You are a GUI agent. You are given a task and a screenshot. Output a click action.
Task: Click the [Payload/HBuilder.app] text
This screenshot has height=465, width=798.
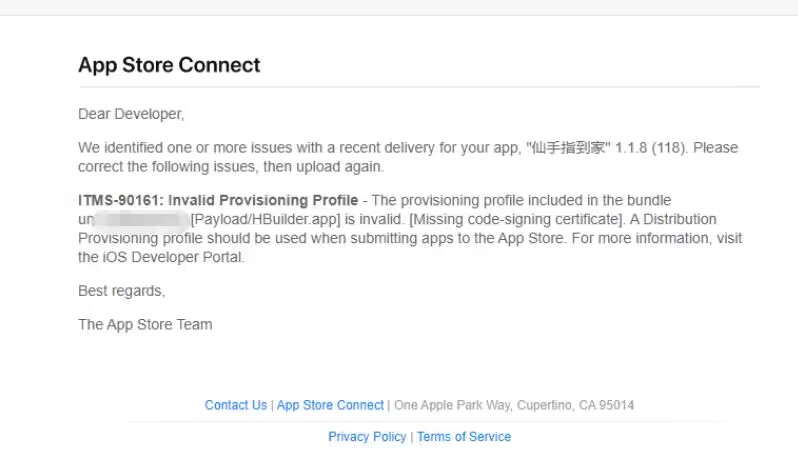[265, 219]
